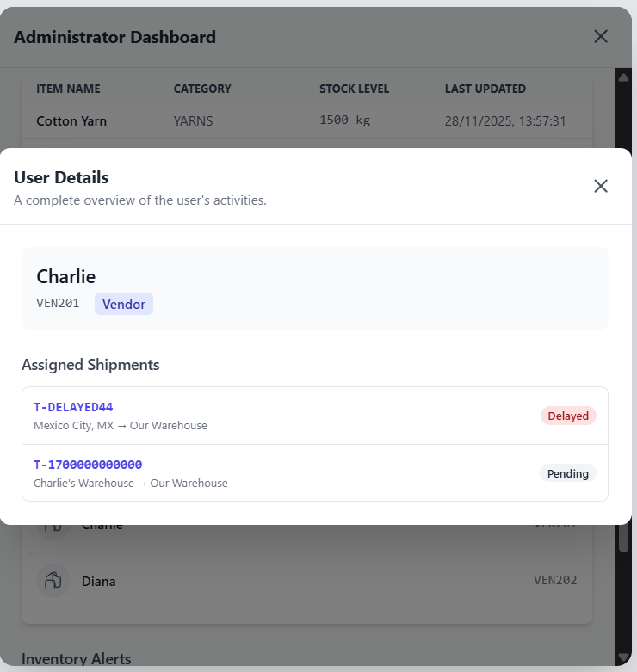Open shipment T-DELAYED44
Screen dimensions: 637x672
pyautogui.click(x=73, y=407)
